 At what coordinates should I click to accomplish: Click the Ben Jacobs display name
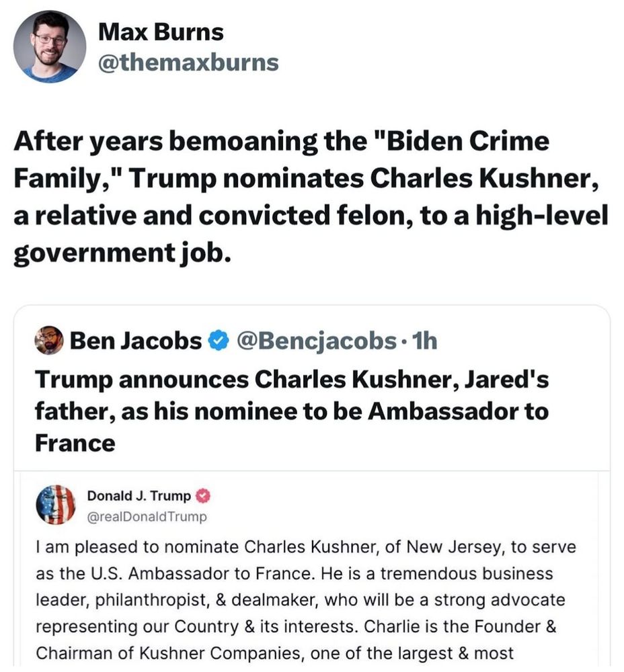tap(135, 341)
